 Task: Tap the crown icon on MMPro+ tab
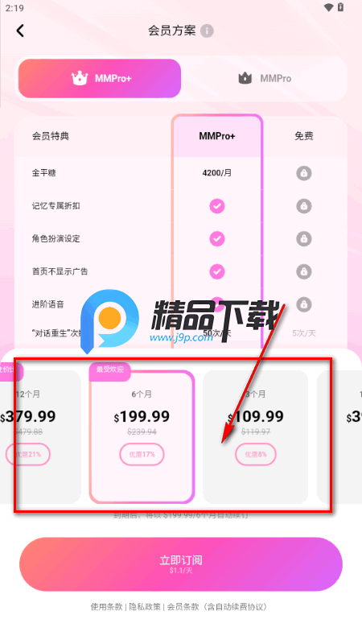(x=80, y=78)
